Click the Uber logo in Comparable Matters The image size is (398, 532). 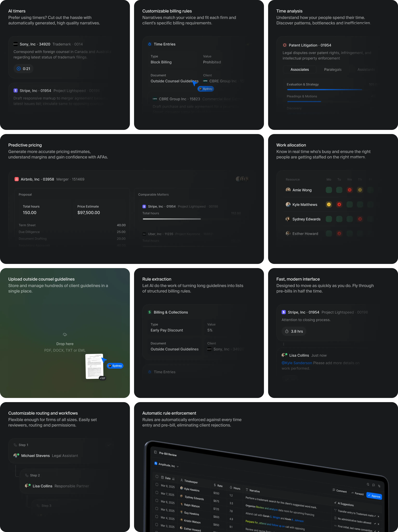pos(144,234)
